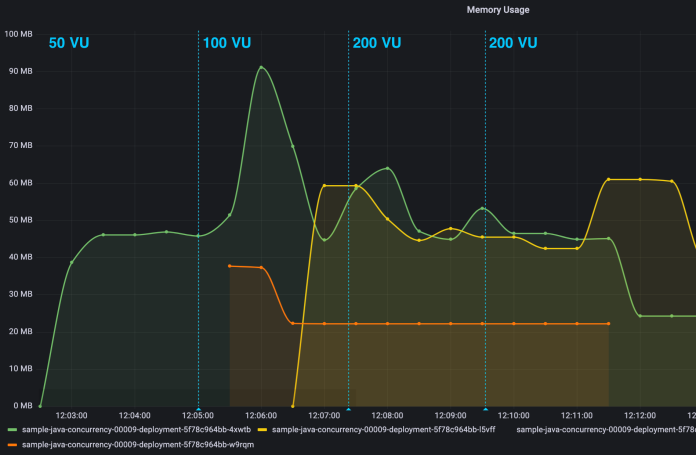Click the 100 MB label on Y axis
The width and height of the screenshot is (696, 455).
19,34
